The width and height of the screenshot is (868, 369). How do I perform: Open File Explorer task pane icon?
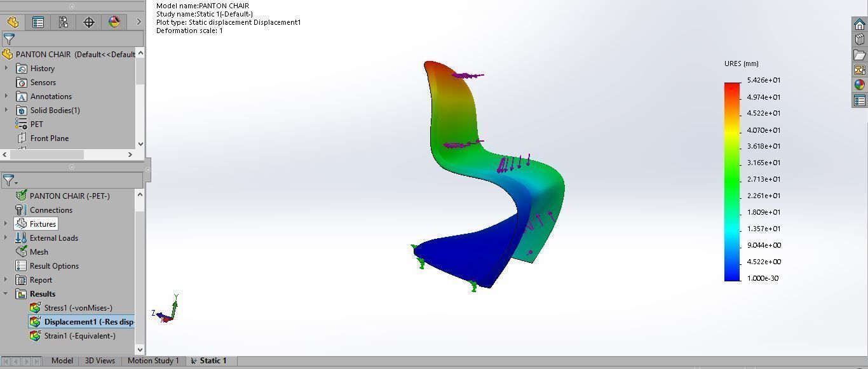point(860,55)
